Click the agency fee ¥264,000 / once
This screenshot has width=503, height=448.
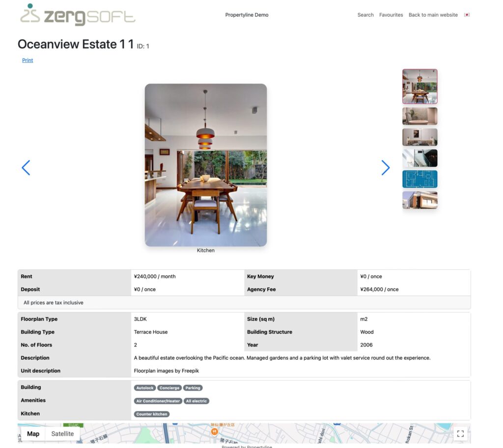379,289
